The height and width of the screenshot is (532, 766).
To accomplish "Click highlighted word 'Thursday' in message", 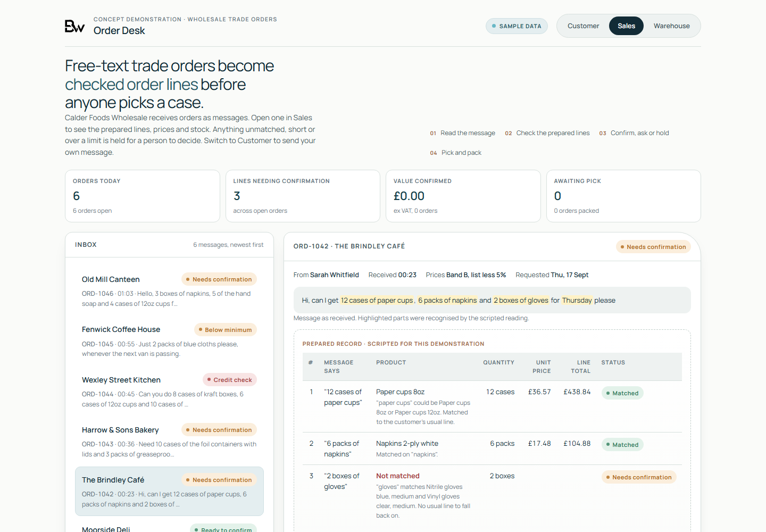I will tap(577, 301).
